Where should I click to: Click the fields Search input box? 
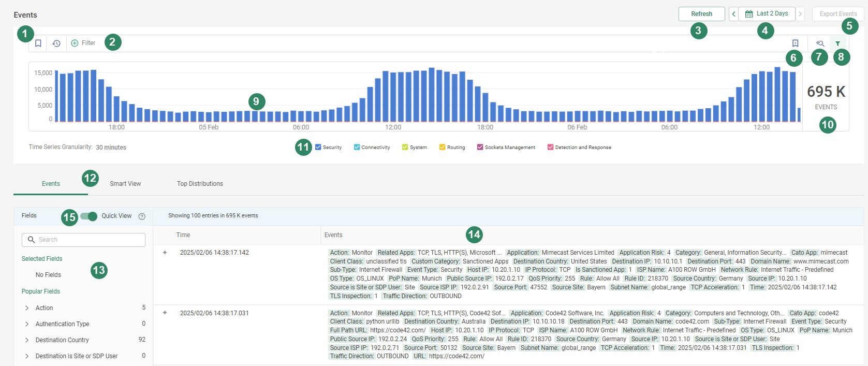(83, 240)
